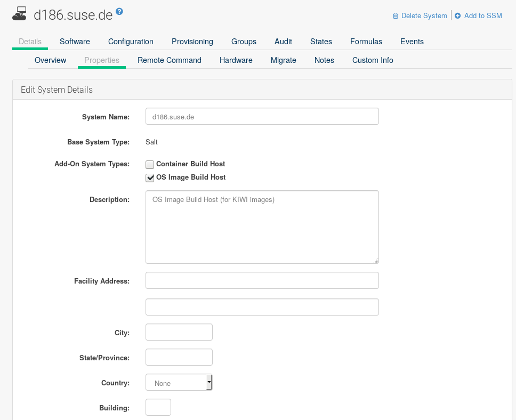Switch to the Software tab

(x=75, y=42)
